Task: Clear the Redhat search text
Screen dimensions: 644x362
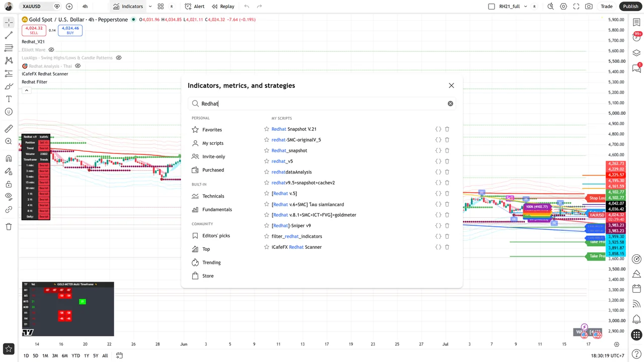Action: click(450, 104)
